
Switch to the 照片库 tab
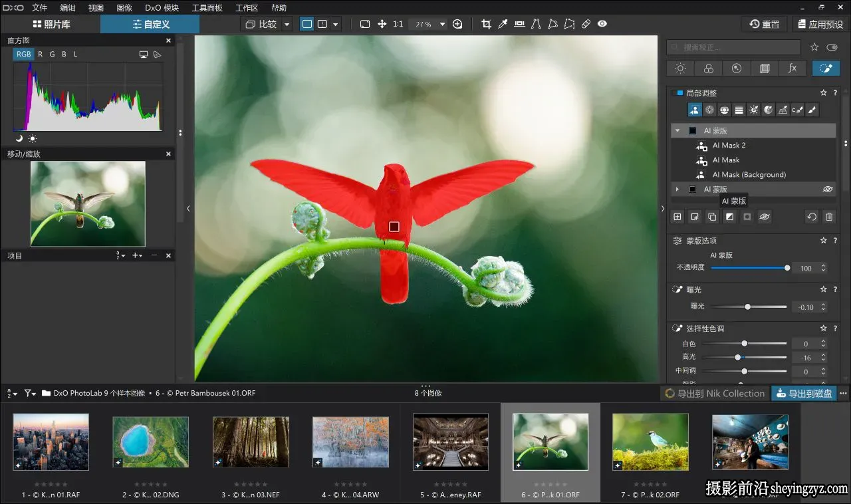51,25
